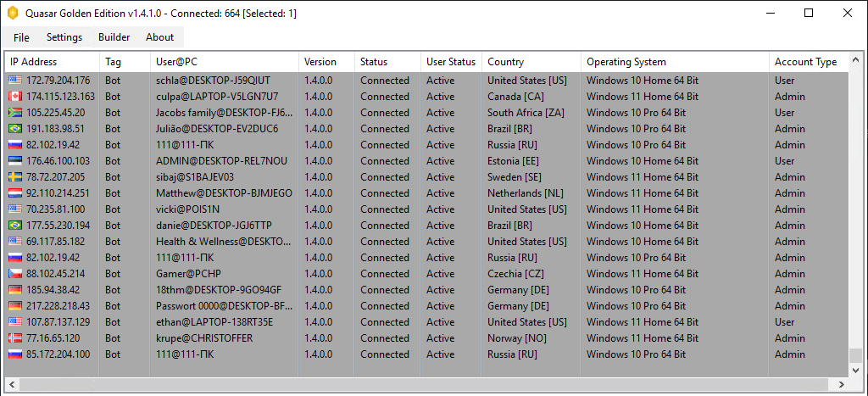Click the US flag icon beside 70.235.81.100
The image size is (868, 396).
pyautogui.click(x=15, y=209)
